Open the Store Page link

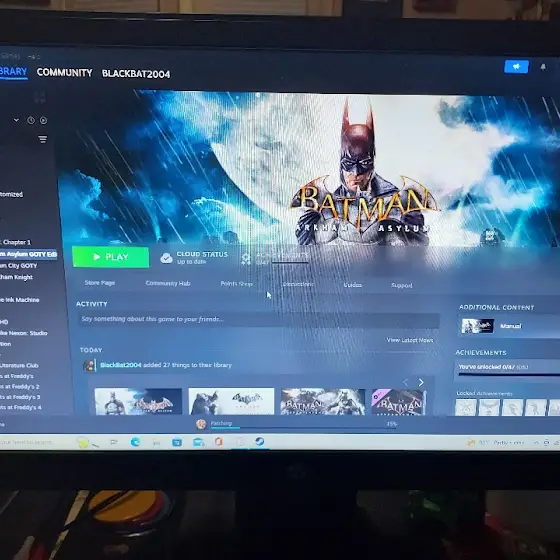(x=100, y=283)
